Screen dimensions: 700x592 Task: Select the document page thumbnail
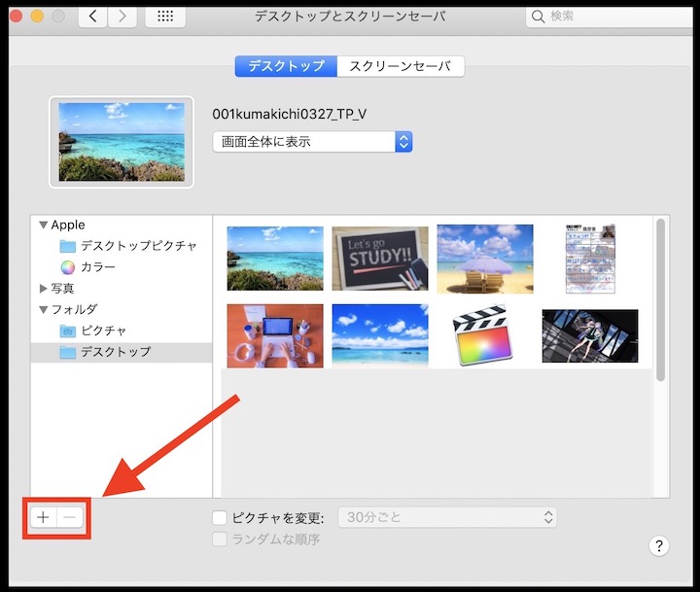coord(590,259)
